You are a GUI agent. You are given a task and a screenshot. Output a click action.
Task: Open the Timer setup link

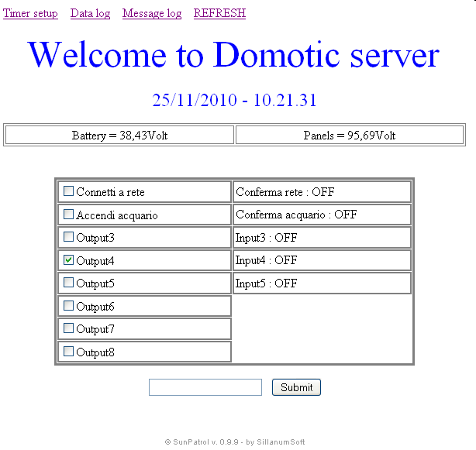point(30,13)
